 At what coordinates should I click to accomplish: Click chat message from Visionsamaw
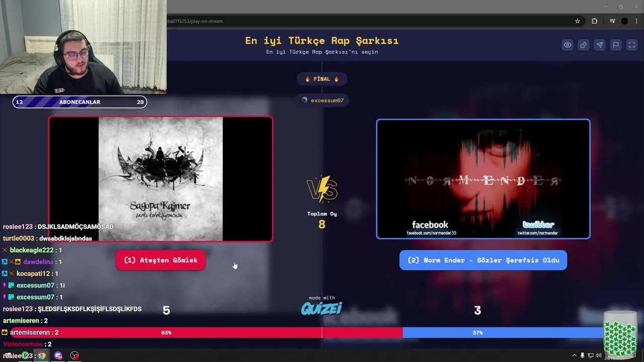(27, 344)
